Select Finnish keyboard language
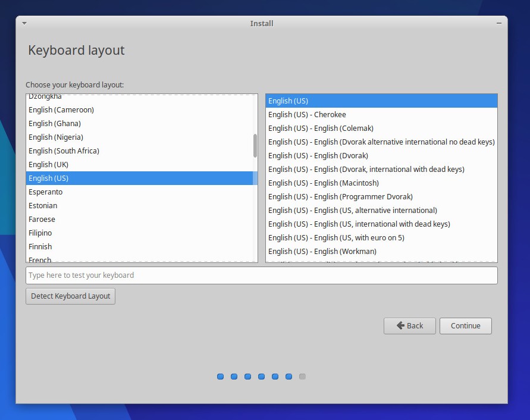This screenshot has width=530, height=420. pyautogui.click(x=140, y=247)
